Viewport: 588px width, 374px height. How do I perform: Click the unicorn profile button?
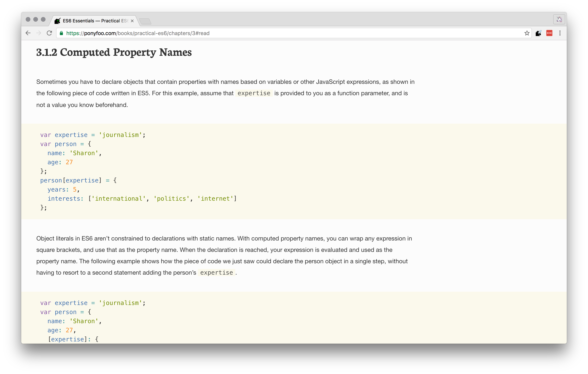pos(559,20)
